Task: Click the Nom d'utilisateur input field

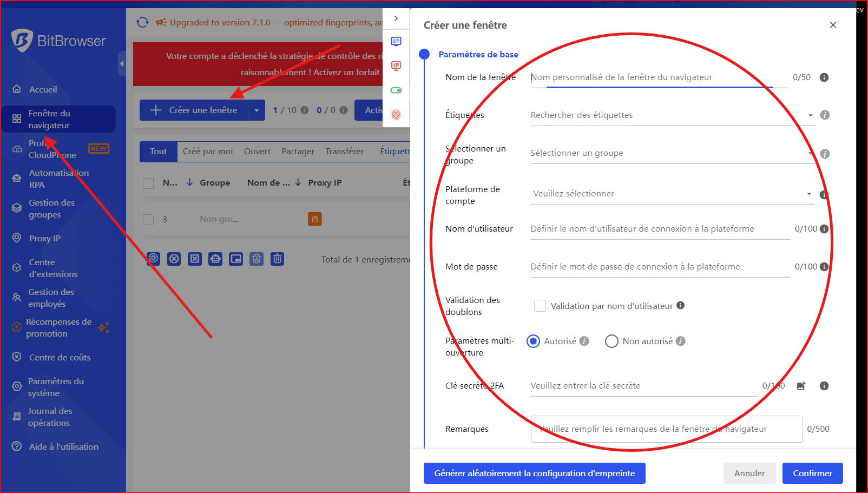Action: (x=659, y=229)
